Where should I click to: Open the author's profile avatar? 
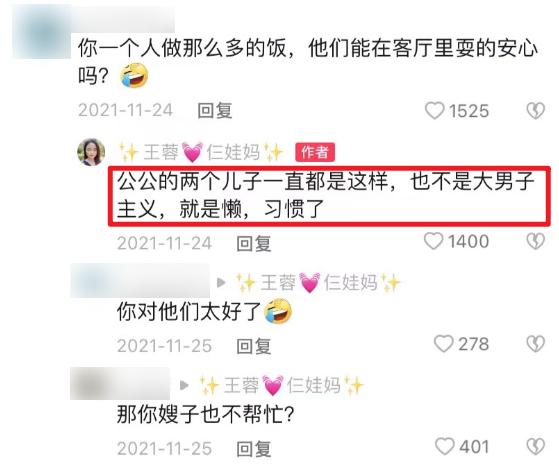[91, 153]
